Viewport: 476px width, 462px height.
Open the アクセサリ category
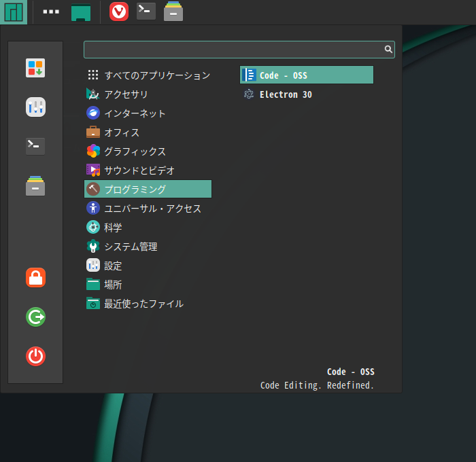148,94
